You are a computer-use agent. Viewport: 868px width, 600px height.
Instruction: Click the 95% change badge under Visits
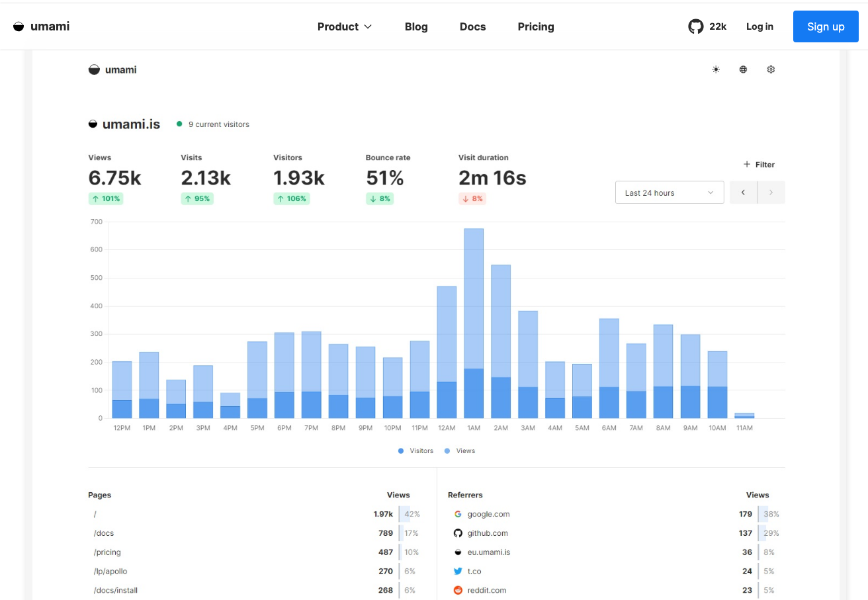click(x=196, y=198)
